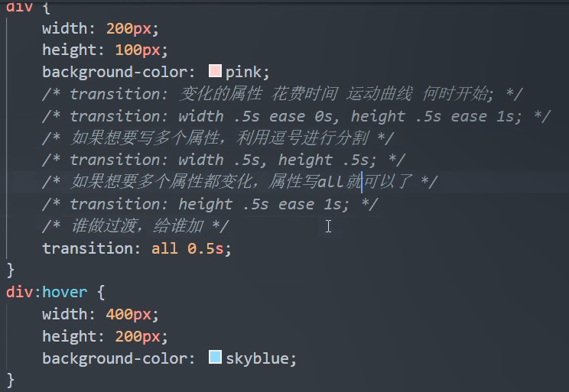Click the comment transition: width .5s, height .5s
Viewport: 569px width, 392px height.
point(223,160)
